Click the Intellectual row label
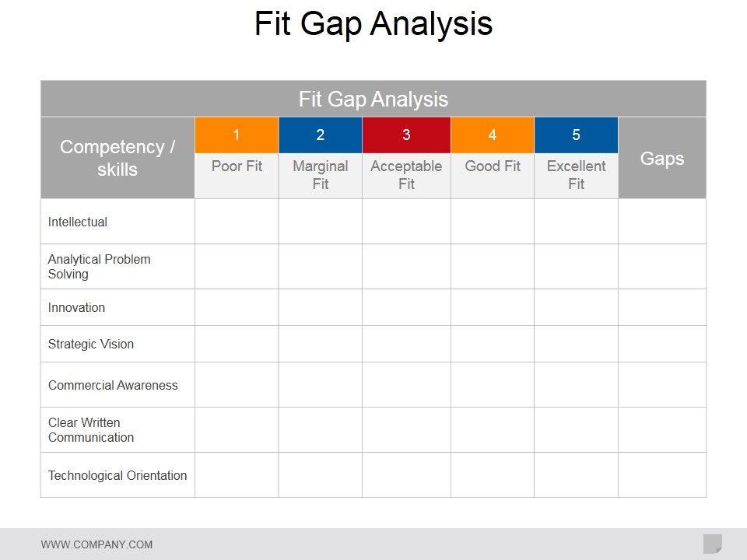 tap(78, 222)
